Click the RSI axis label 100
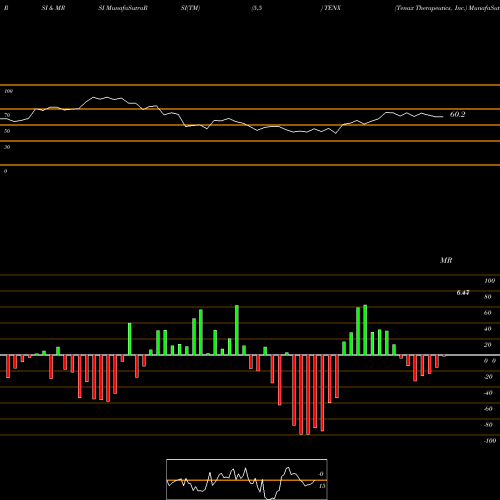 point(9,91)
